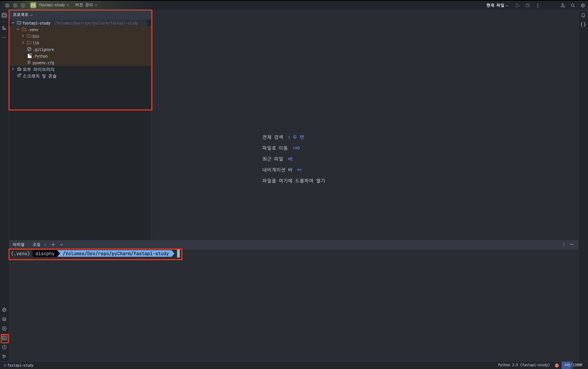Open the Git version control icon
This screenshot has width=588, height=369.
[4, 357]
